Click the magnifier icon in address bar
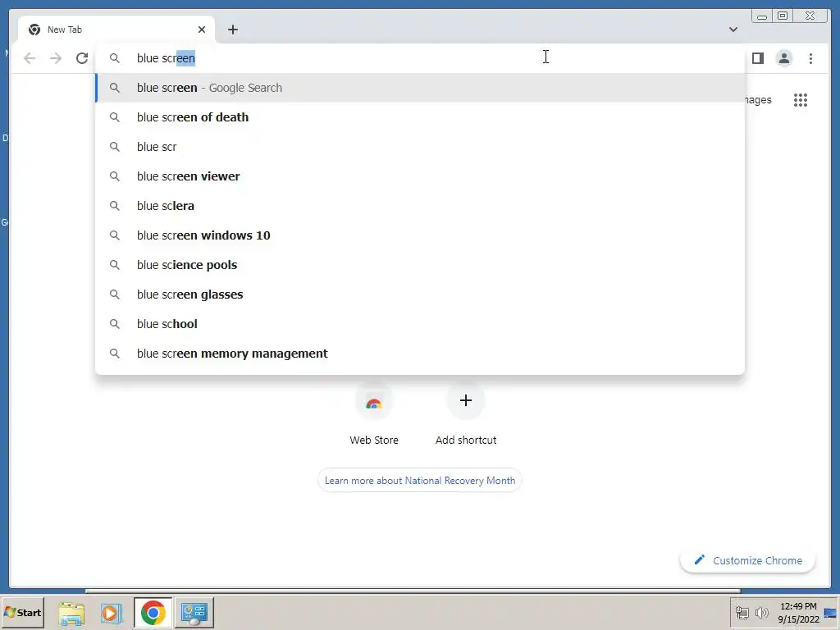840x630 pixels. click(115, 58)
